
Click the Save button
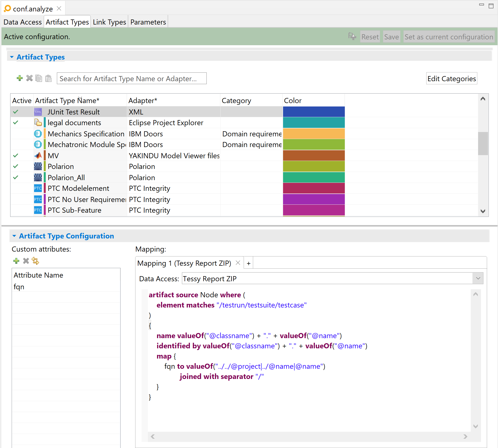(391, 37)
